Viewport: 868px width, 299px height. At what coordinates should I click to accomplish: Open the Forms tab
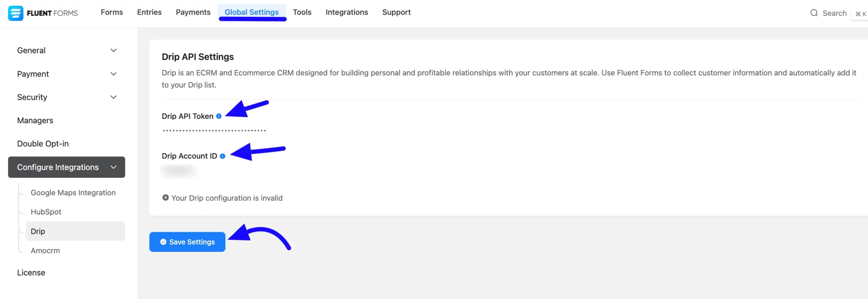(x=112, y=12)
